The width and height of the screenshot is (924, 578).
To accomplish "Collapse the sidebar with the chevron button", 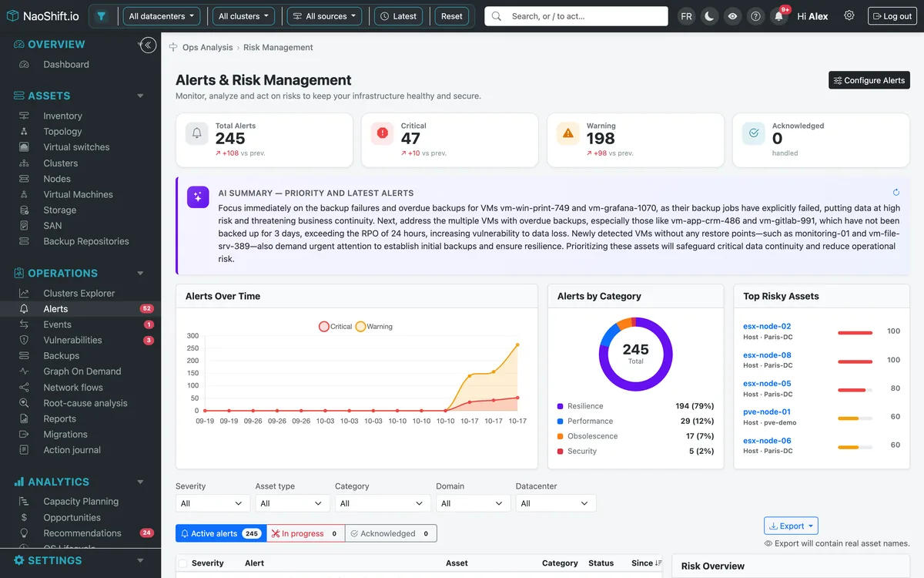I will tap(148, 45).
